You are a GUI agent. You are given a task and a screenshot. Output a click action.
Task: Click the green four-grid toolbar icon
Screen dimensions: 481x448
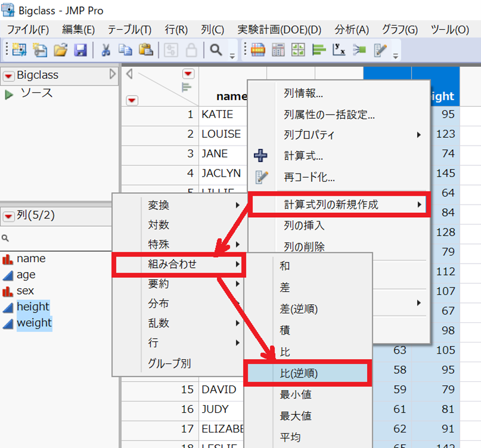298,50
